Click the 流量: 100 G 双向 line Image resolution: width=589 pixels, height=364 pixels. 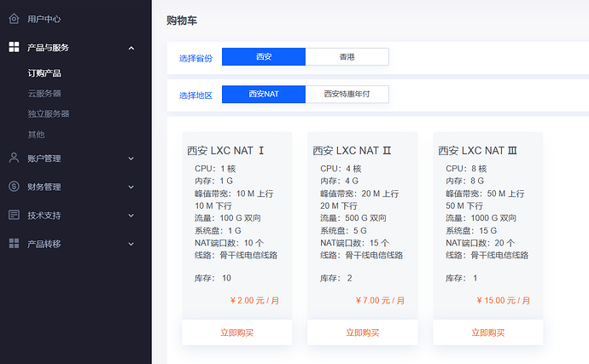point(228,218)
